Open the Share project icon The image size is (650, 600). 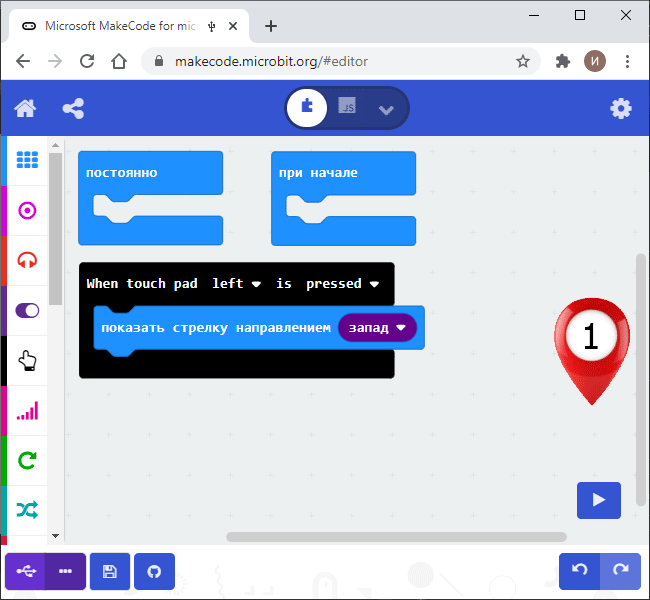pyautogui.click(x=73, y=109)
